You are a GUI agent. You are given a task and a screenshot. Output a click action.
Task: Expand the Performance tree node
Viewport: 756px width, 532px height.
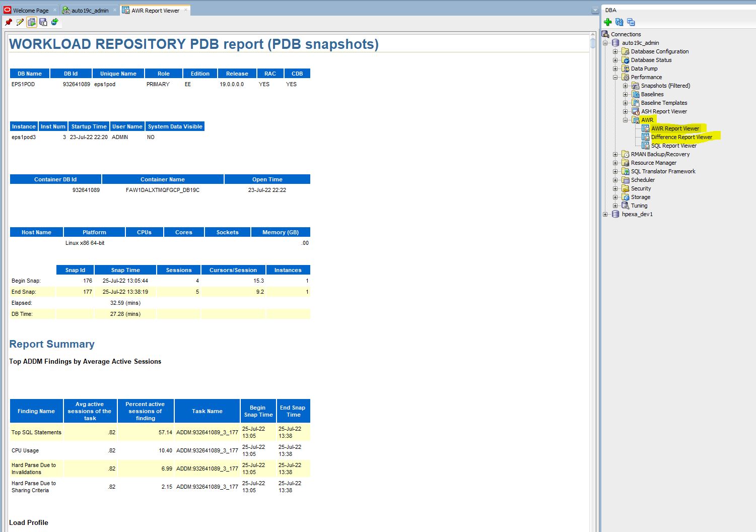click(x=615, y=77)
